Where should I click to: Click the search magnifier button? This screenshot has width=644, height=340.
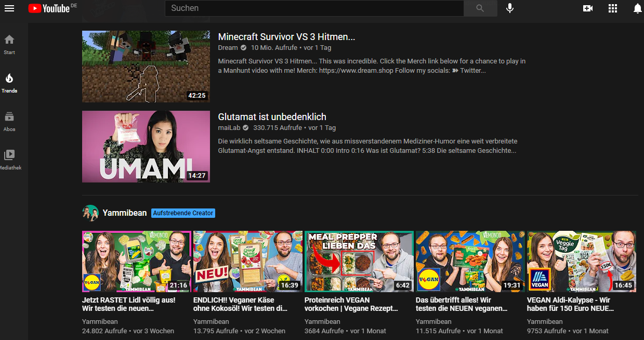click(480, 8)
